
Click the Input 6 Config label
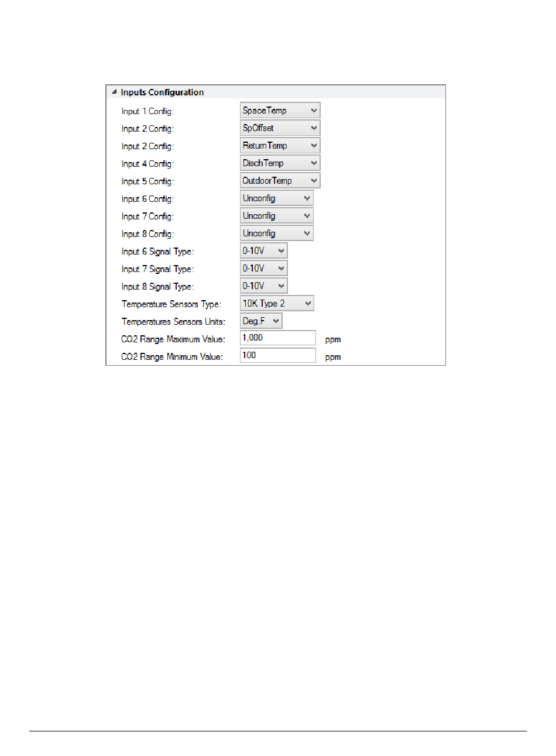tap(147, 199)
